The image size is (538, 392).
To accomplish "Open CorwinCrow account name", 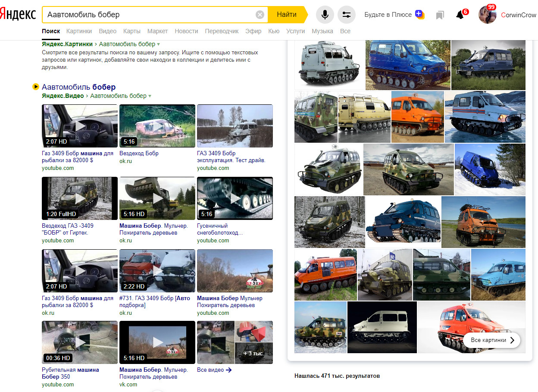I will [519, 15].
